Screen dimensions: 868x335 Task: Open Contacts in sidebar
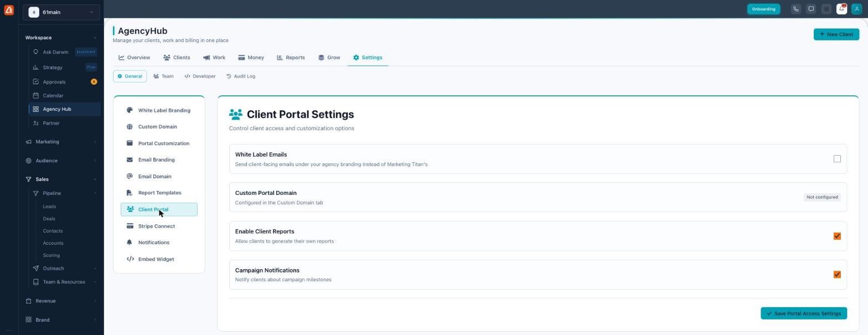53,231
